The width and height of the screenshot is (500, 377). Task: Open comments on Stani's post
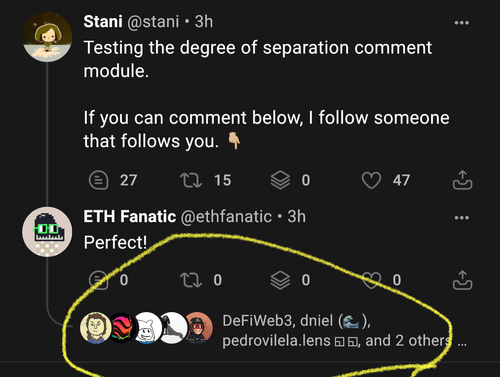99,180
